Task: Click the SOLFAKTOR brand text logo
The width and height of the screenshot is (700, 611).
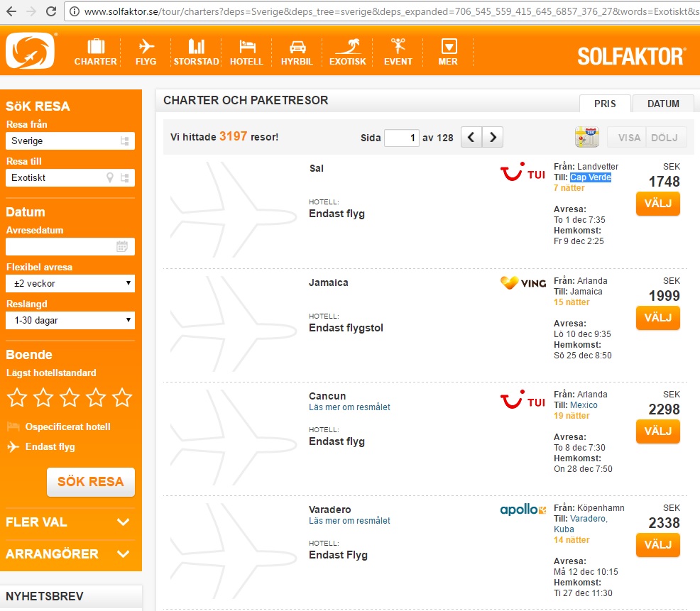Action: pos(632,56)
